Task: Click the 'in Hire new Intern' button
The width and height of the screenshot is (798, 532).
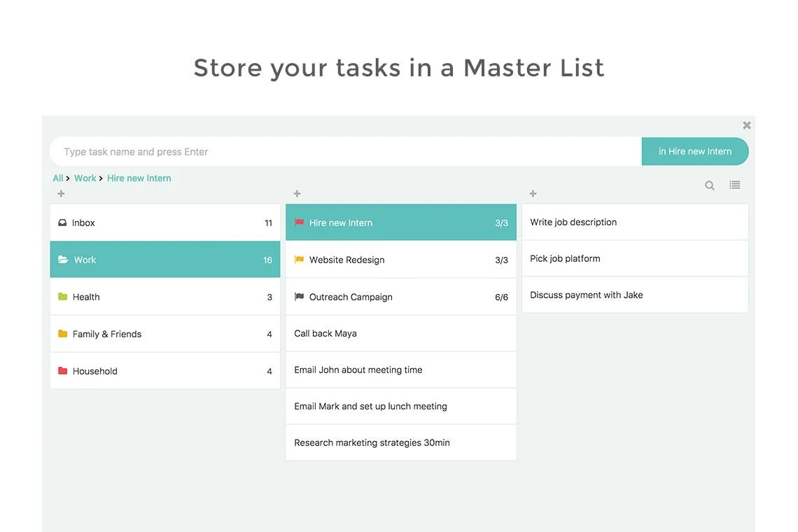Action: tap(694, 151)
